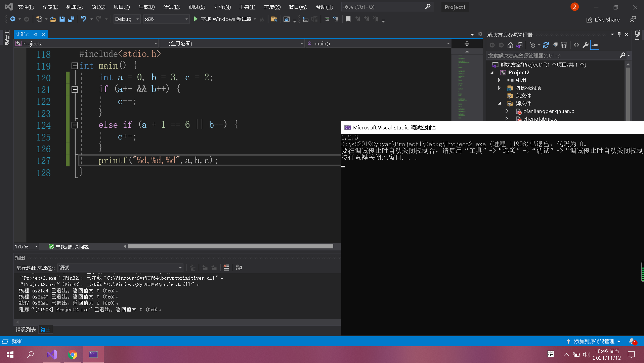Viewport: 644px width, 363px height.
Task: Toggle bookmark on current line
Action: pyautogui.click(x=348, y=19)
